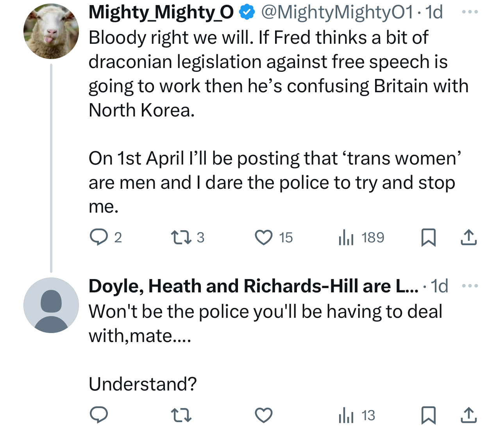The image size is (504, 437).
Task: Like the tweet with 15 likes
Action: pos(264,237)
